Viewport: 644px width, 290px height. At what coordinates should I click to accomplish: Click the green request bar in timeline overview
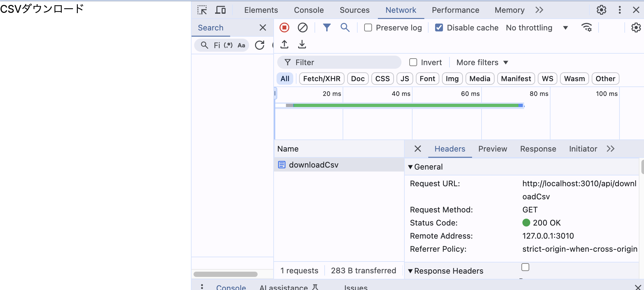point(406,105)
